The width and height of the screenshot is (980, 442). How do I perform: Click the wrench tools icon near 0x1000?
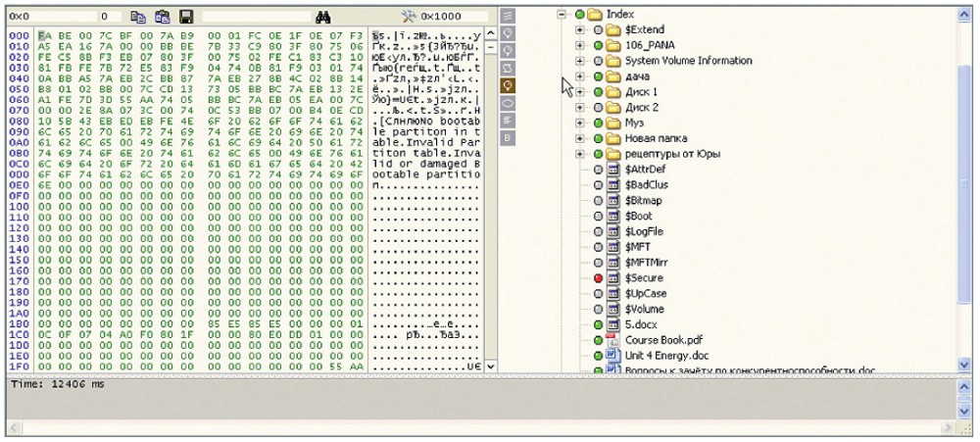point(410,17)
